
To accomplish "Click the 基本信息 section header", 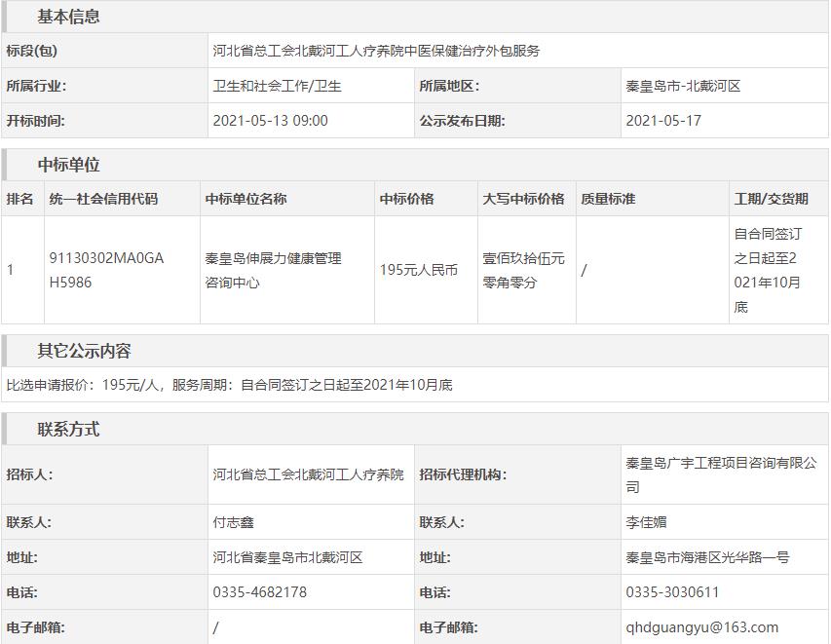I will pyautogui.click(x=68, y=17).
